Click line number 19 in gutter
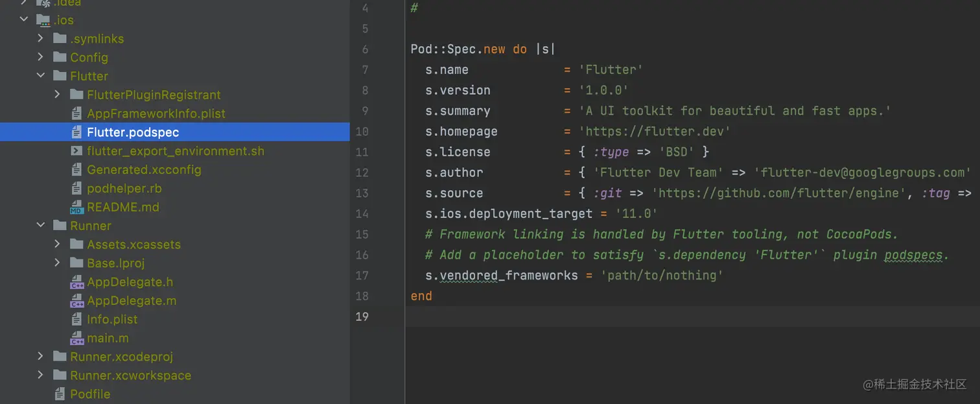 tap(362, 316)
